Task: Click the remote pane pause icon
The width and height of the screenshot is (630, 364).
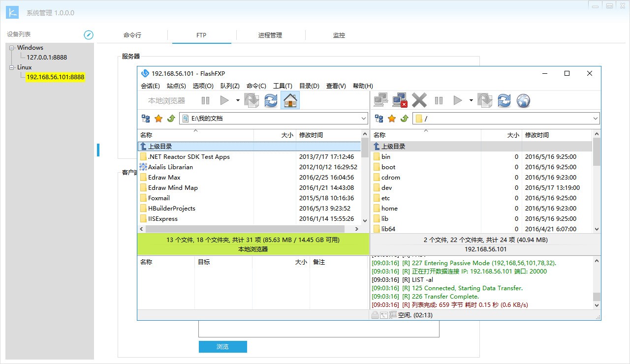Action: coord(439,100)
